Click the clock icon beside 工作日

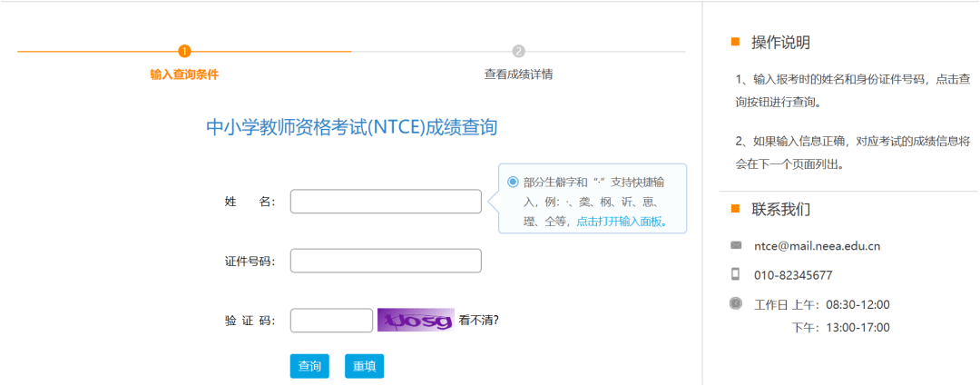point(736,303)
